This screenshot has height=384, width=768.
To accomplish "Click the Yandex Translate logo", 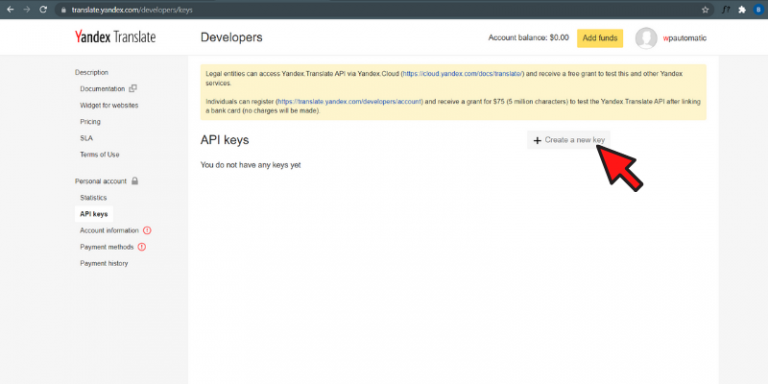I will [115, 37].
